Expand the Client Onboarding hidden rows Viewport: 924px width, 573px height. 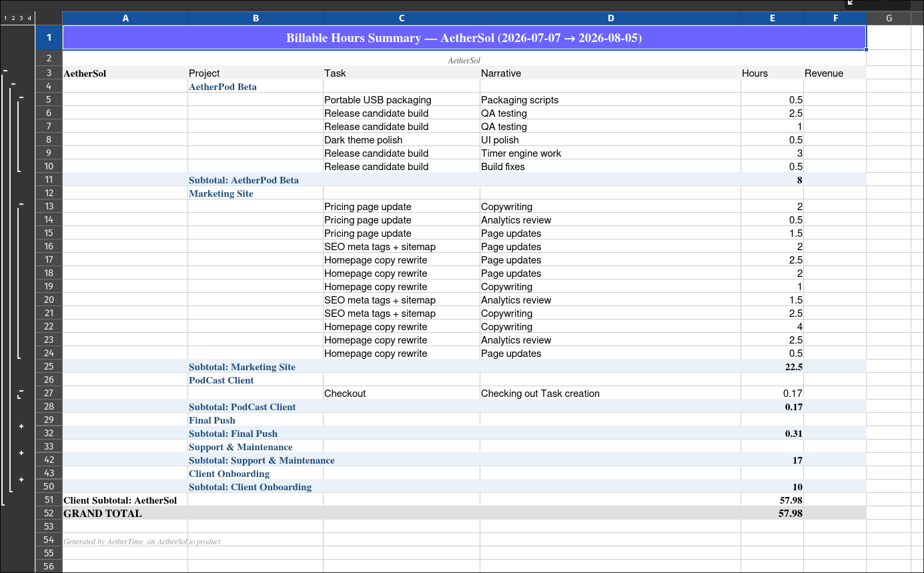(21, 480)
